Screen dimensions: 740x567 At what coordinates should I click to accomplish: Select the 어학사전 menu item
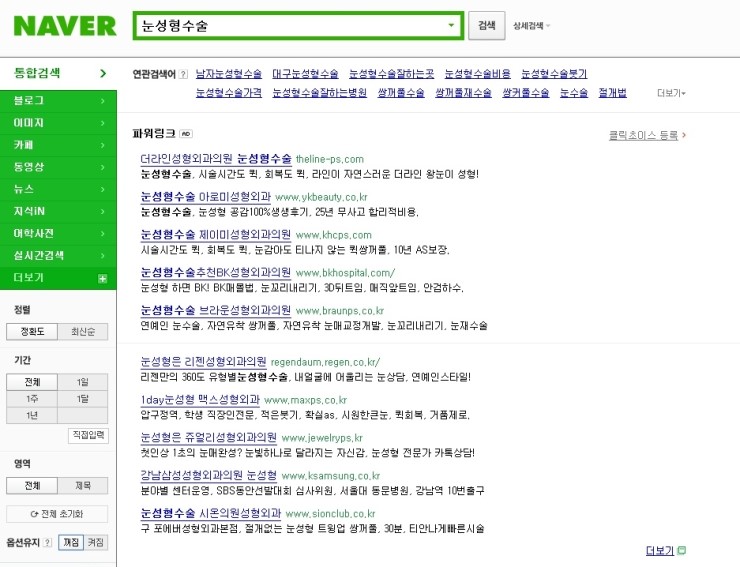click(58, 234)
